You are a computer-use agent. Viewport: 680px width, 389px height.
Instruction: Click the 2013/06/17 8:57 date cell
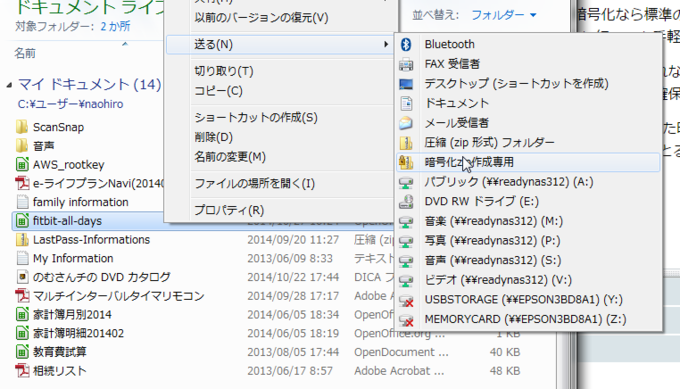290,371
